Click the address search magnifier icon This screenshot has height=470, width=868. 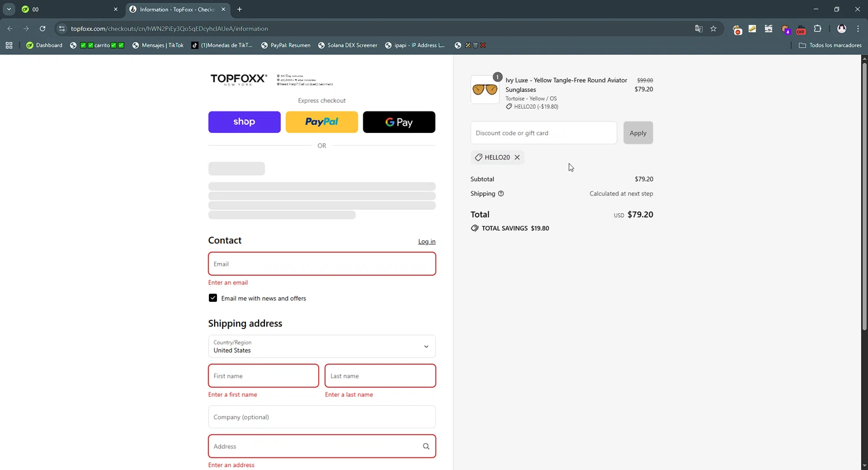point(426,446)
